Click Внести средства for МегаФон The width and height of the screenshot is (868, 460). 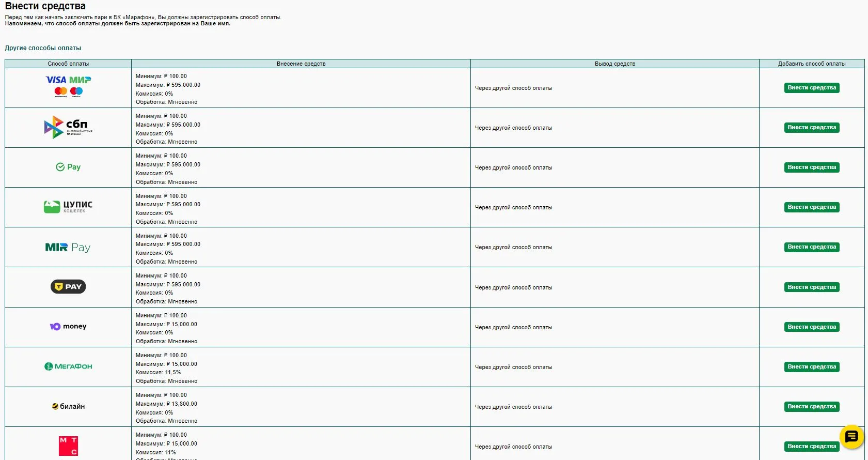click(x=811, y=367)
